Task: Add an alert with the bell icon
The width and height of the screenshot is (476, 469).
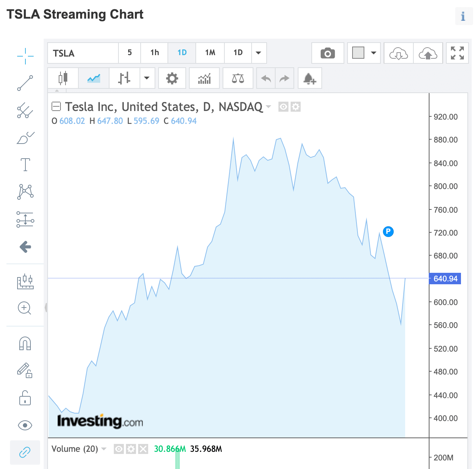Action: point(310,78)
